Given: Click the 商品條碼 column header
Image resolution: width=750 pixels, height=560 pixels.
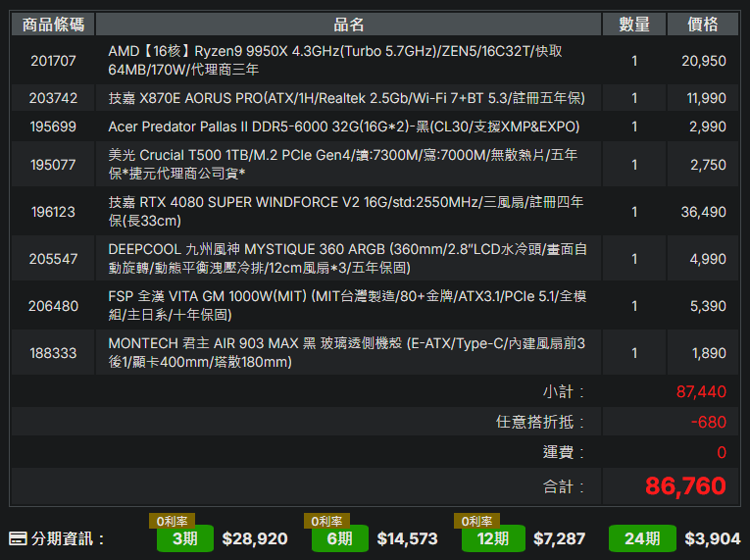Looking at the screenshot, I should point(53,25).
